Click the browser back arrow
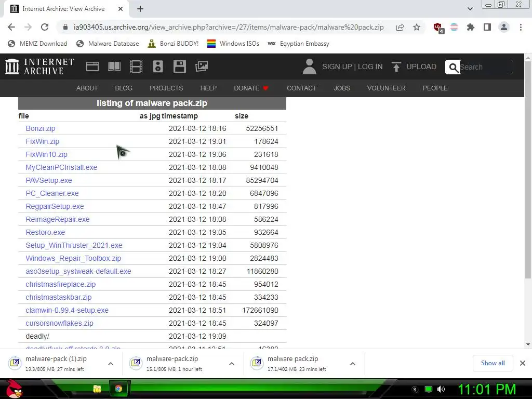Viewport: 532px width, 399px height. point(11,27)
